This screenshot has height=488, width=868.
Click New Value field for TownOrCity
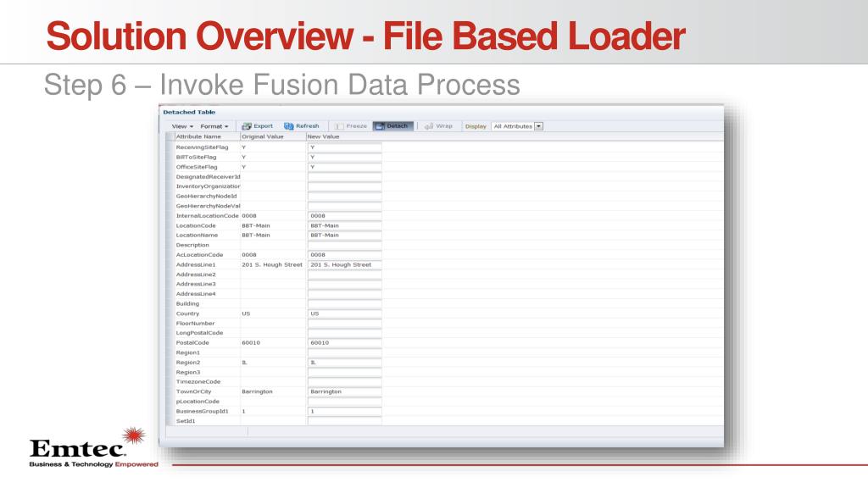pyautogui.click(x=344, y=391)
